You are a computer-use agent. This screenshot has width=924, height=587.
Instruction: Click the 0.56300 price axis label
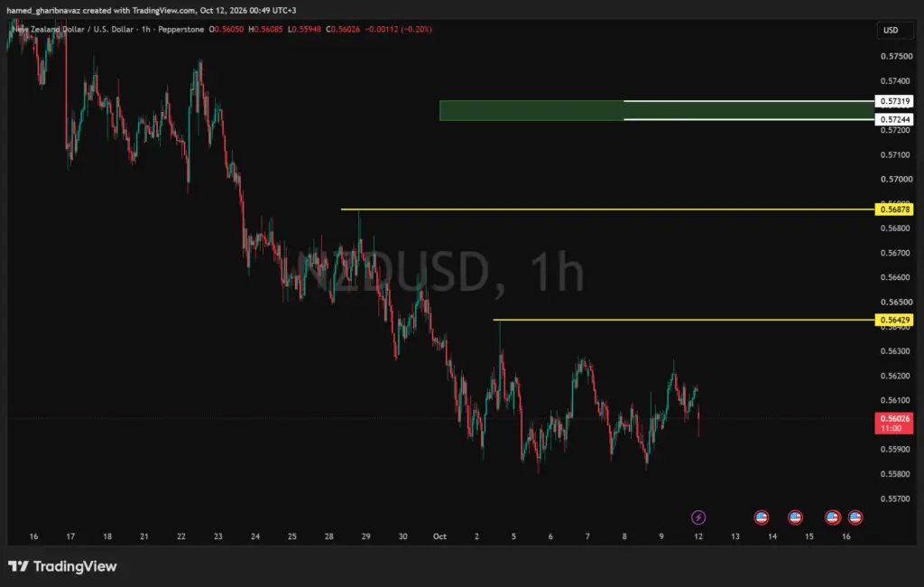[894, 351]
